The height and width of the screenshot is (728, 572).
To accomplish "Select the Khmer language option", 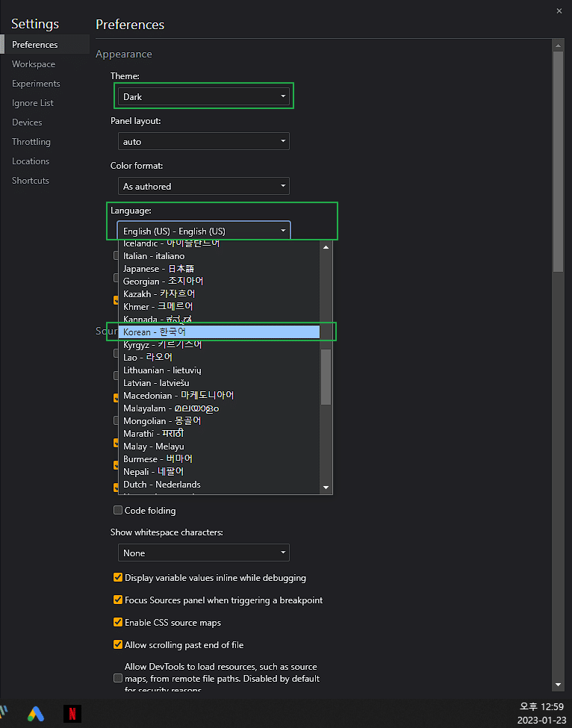I will [219, 306].
